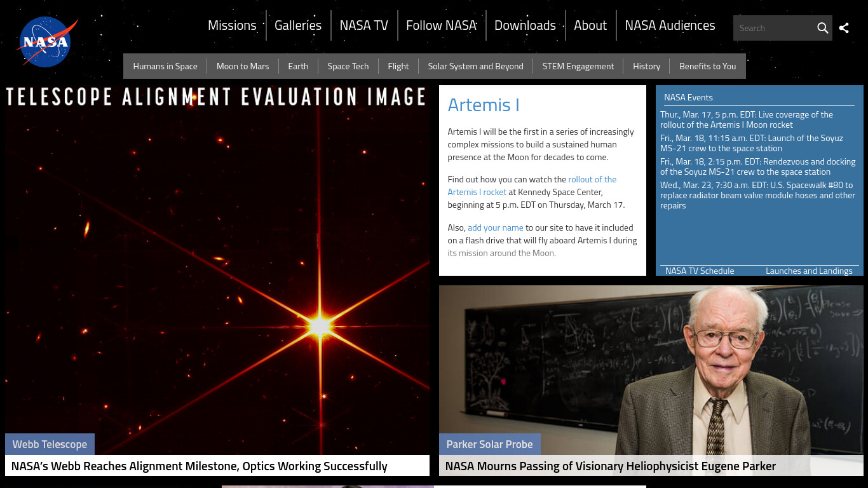The width and height of the screenshot is (868, 488).
Task: Select Solar System and Beyond topic
Action: click(x=476, y=66)
